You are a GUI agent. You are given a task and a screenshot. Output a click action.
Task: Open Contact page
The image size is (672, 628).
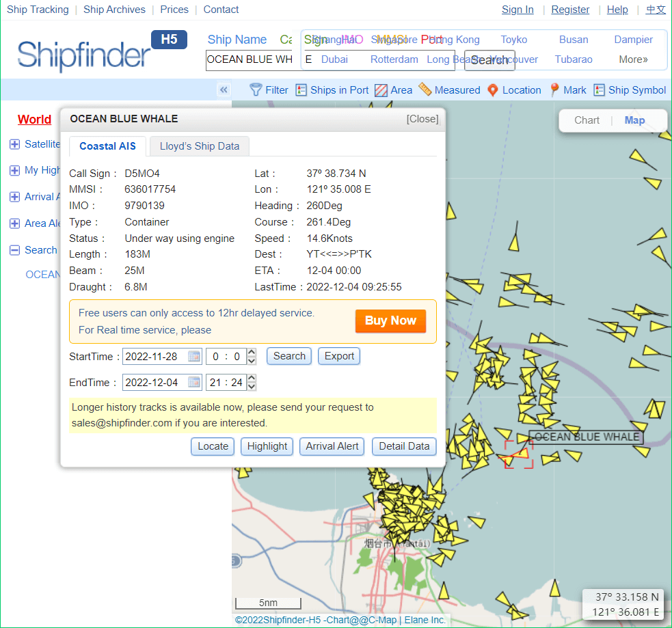(221, 10)
